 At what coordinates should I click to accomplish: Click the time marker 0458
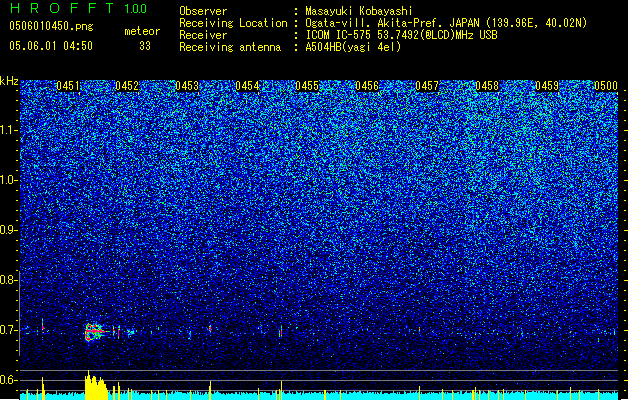click(x=487, y=86)
